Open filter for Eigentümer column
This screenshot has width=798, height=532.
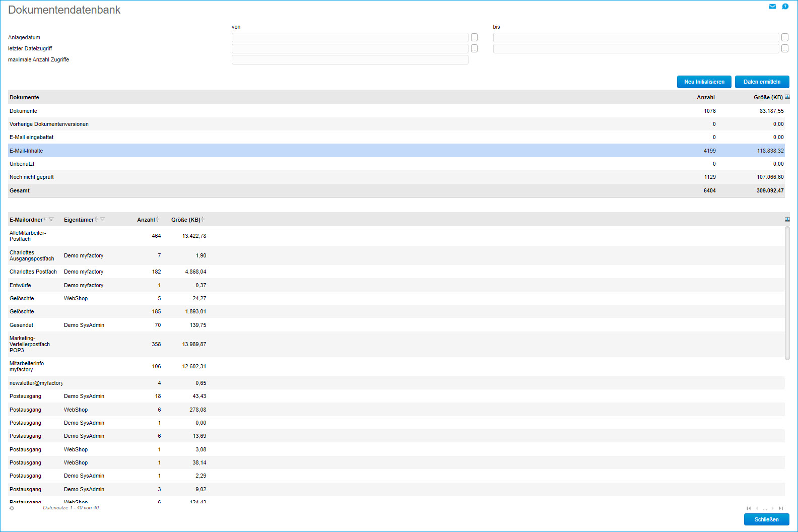[x=103, y=220]
